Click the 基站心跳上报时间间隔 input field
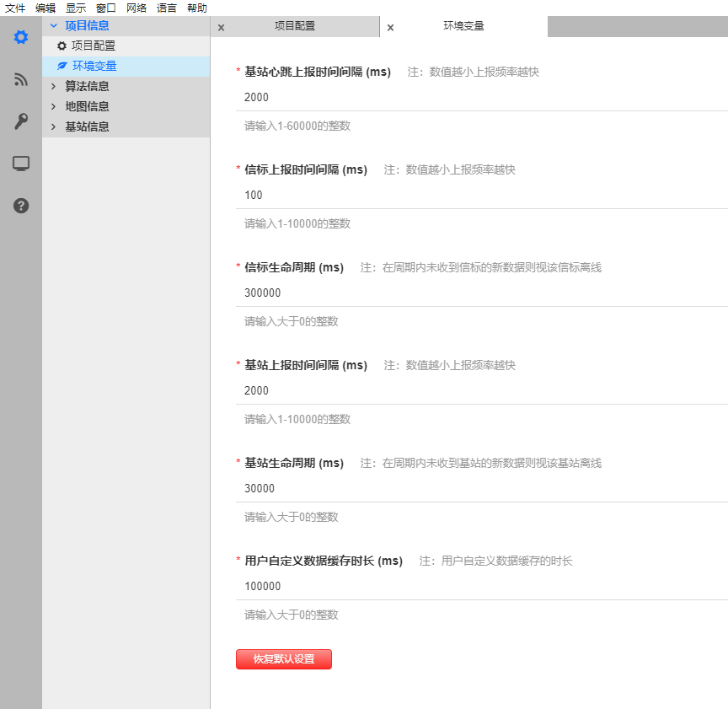The height and width of the screenshot is (709, 728). [421, 97]
